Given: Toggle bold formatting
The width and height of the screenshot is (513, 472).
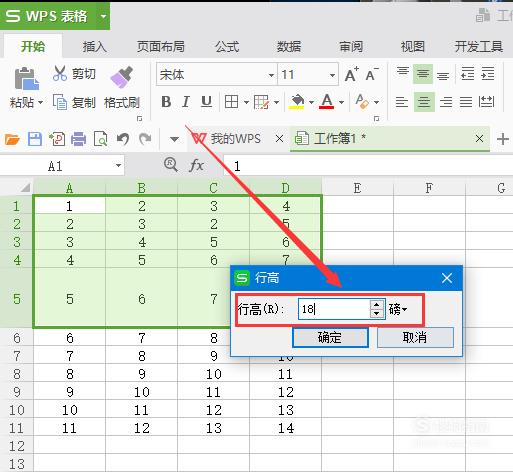Looking at the screenshot, I should tap(166, 102).
